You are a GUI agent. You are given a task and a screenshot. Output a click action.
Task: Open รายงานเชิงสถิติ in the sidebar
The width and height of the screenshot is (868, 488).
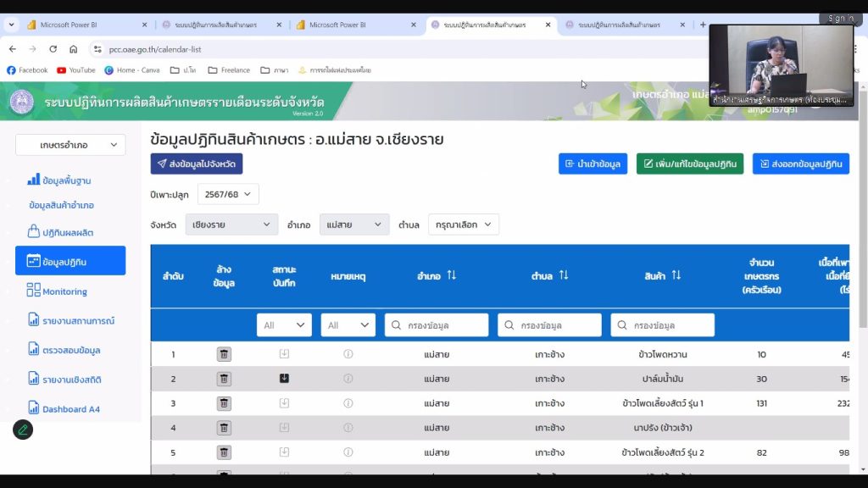[64, 380]
